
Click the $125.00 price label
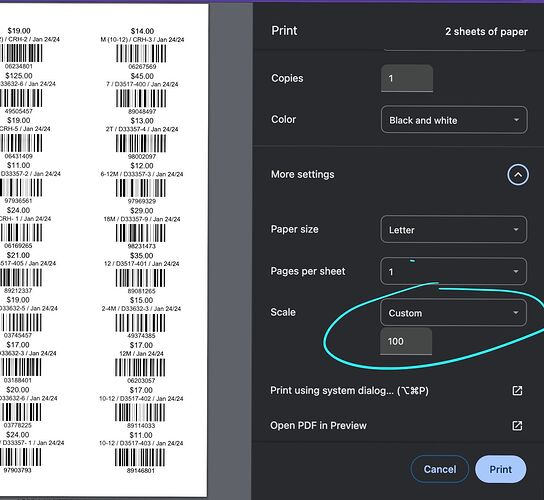pyautogui.click(x=19, y=76)
